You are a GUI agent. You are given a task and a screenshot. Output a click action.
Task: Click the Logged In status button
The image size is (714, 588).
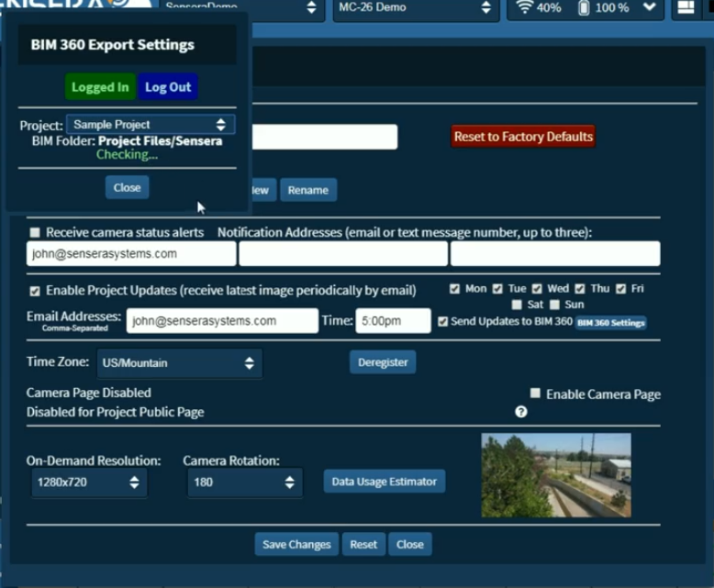click(100, 87)
